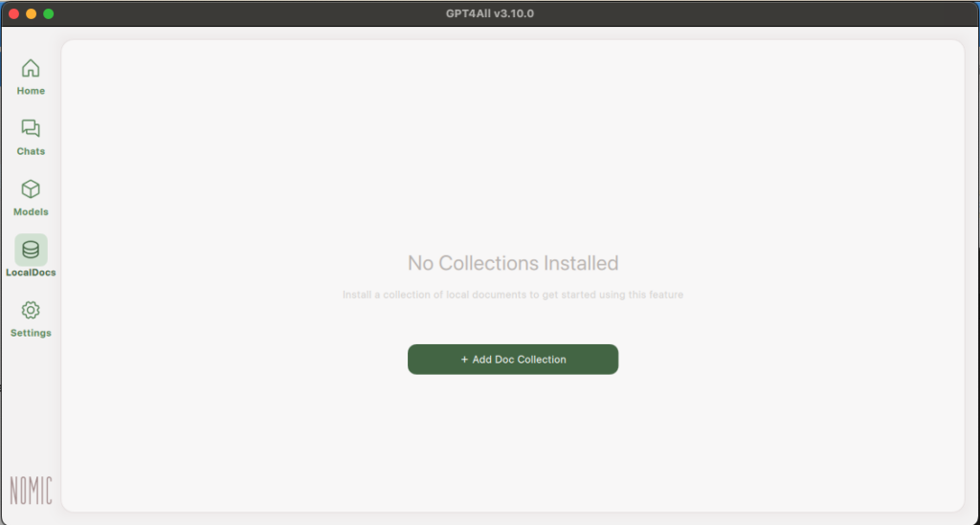Click the GPT4All v3.10.0 title text
The image size is (980, 525).
click(490, 13)
